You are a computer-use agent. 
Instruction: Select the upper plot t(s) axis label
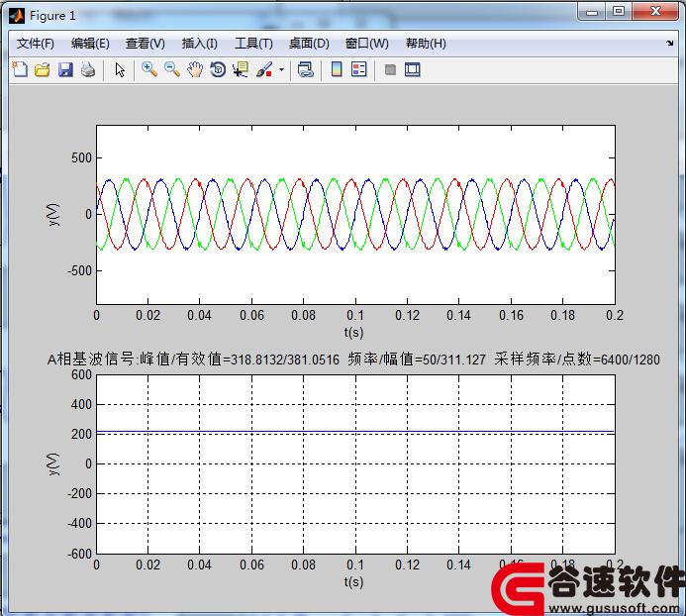(353, 333)
